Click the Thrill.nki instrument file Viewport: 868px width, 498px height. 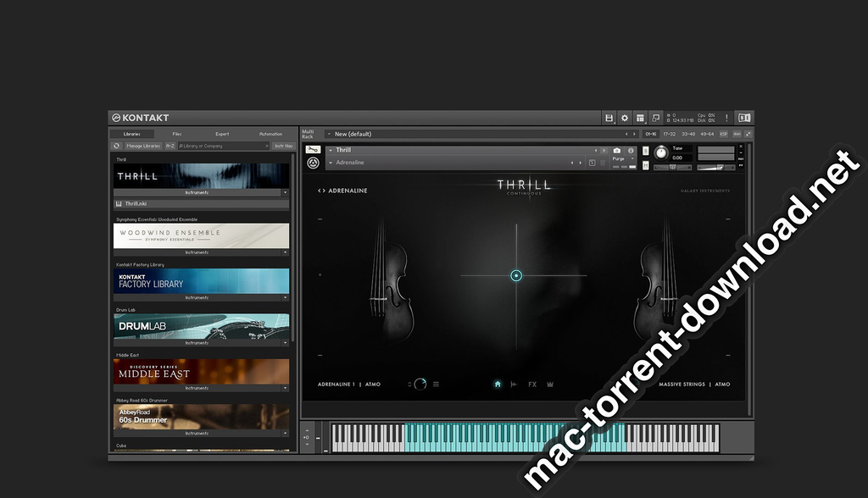[x=201, y=203]
